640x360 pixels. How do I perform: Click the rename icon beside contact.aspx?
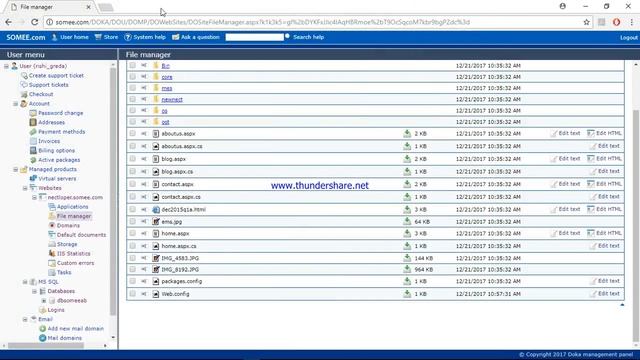click(144, 184)
